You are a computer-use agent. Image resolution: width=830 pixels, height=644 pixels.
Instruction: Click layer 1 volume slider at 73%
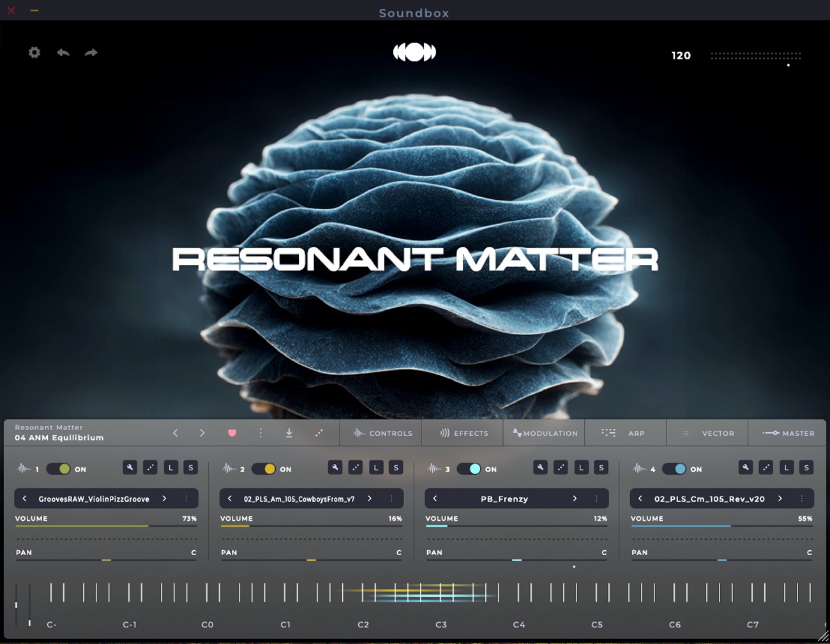pos(148,526)
